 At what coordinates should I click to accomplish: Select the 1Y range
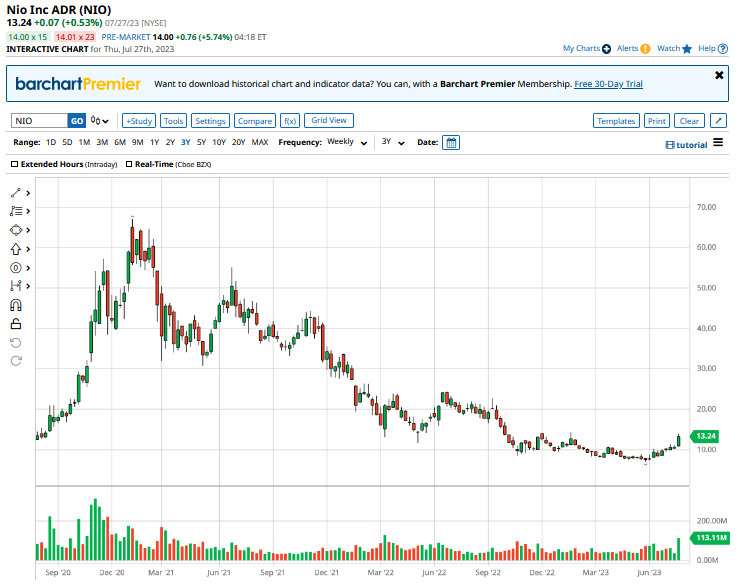pos(154,142)
